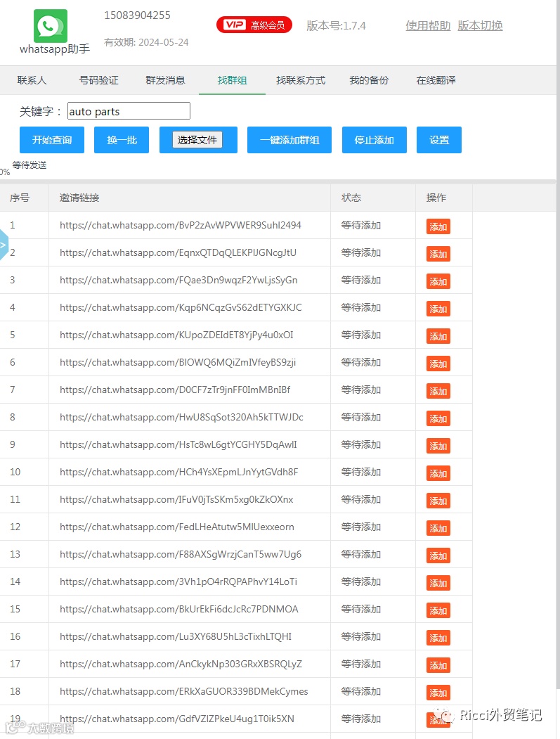The width and height of the screenshot is (560, 739).
Task: Open the 我的备份 tab
Action: [x=370, y=80]
